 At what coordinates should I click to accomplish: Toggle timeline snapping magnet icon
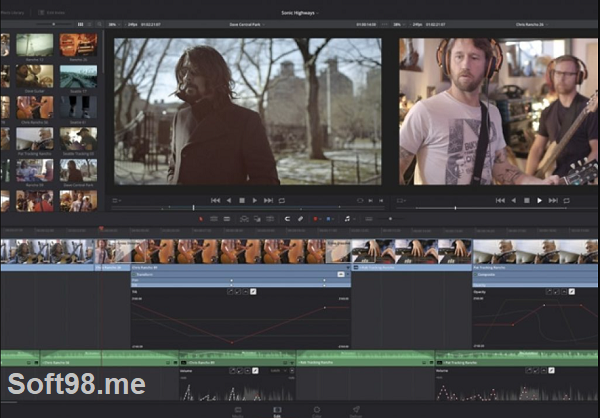pyautogui.click(x=287, y=219)
